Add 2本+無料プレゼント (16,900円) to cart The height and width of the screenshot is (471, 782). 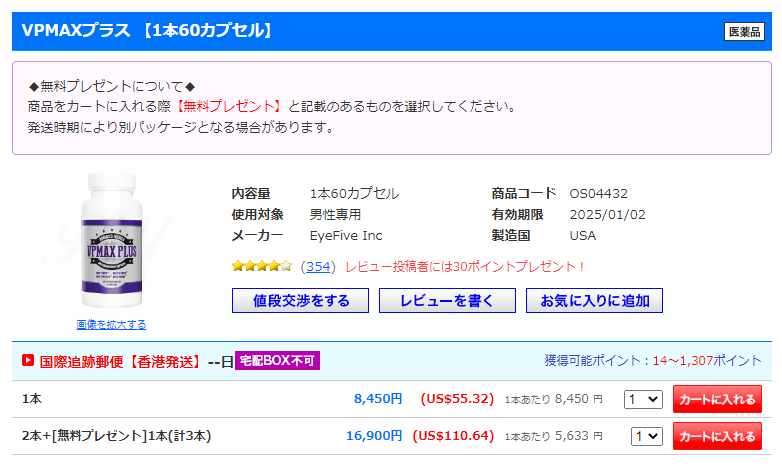coord(717,437)
